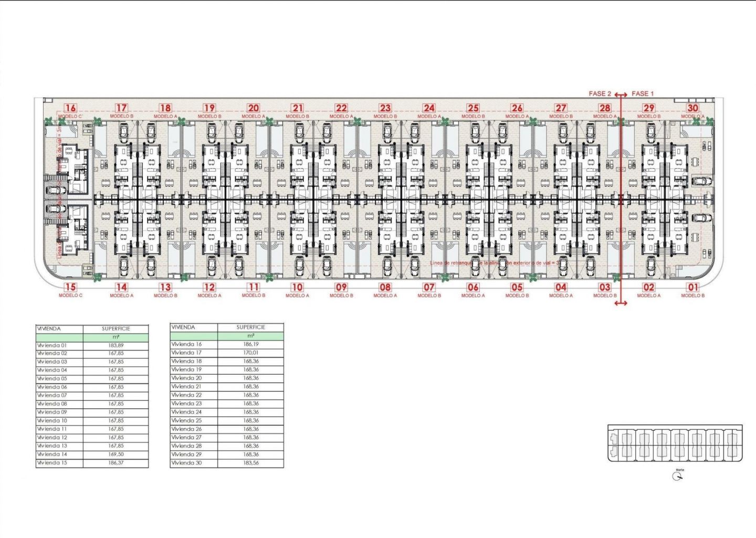Click the red plot number 23 label
This screenshot has width=756, height=538.
click(x=385, y=108)
